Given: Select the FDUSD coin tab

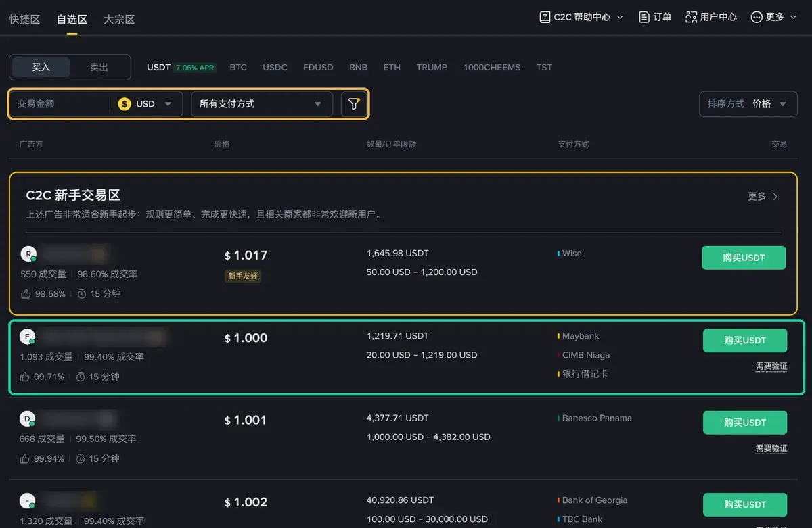Looking at the screenshot, I should 318,67.
